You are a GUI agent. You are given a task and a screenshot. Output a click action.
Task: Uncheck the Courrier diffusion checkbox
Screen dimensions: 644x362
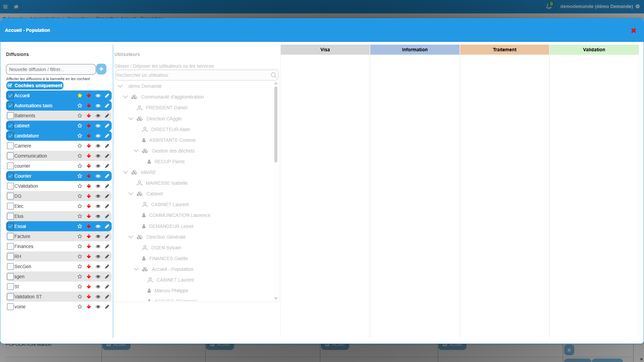coord(10,176)
